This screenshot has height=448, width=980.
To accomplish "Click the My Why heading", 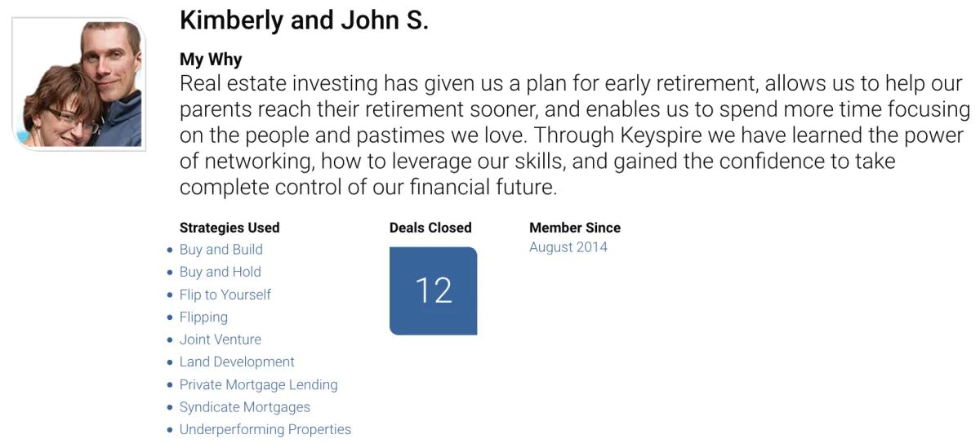I will tap(211, 60).
